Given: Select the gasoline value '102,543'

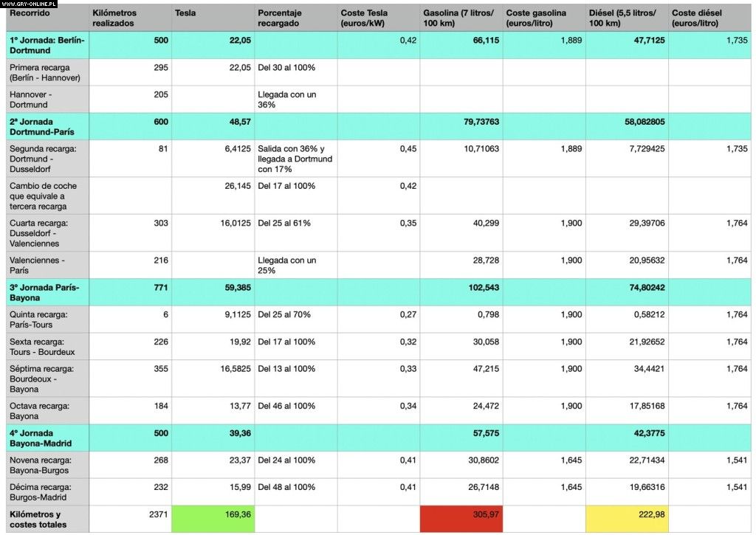Looking at the screenshot, I should (x=484, y=287).
